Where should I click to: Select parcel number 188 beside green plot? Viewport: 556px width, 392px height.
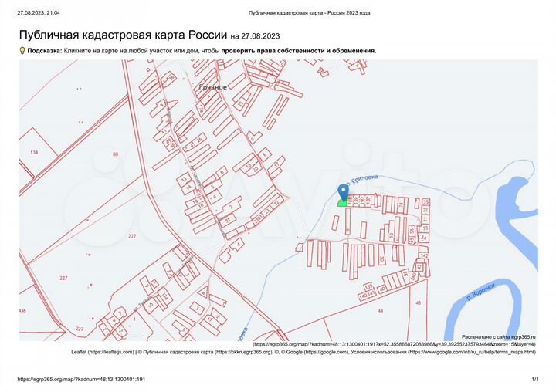pyautogui.click(x=350, y=201)
